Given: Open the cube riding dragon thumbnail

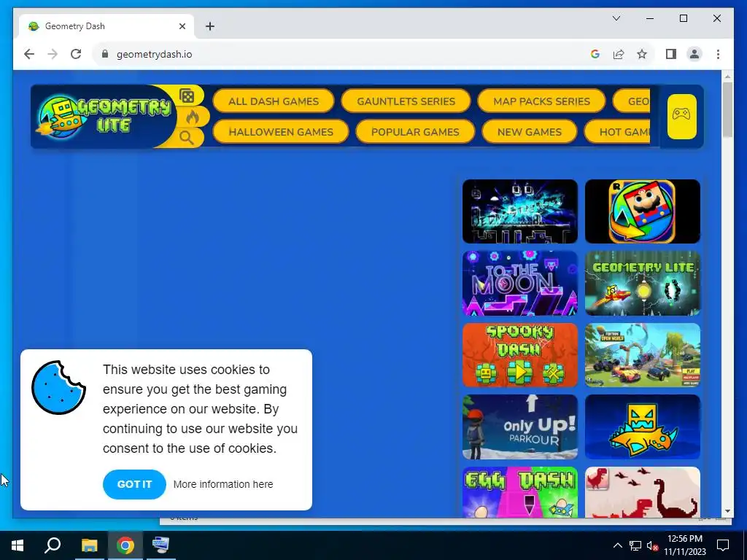Looking at the screenshot, I should coord(642,427).
